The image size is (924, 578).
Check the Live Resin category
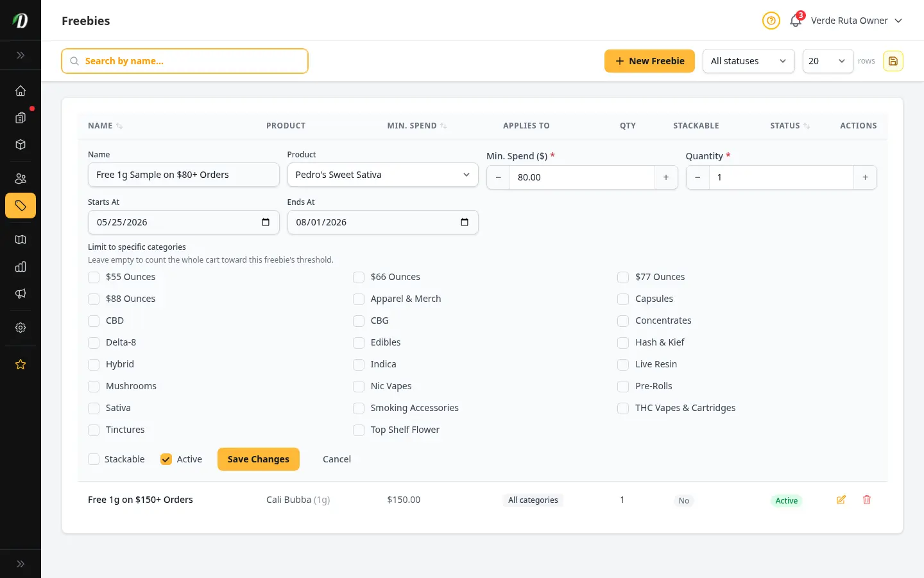click(x=623, y=364)
